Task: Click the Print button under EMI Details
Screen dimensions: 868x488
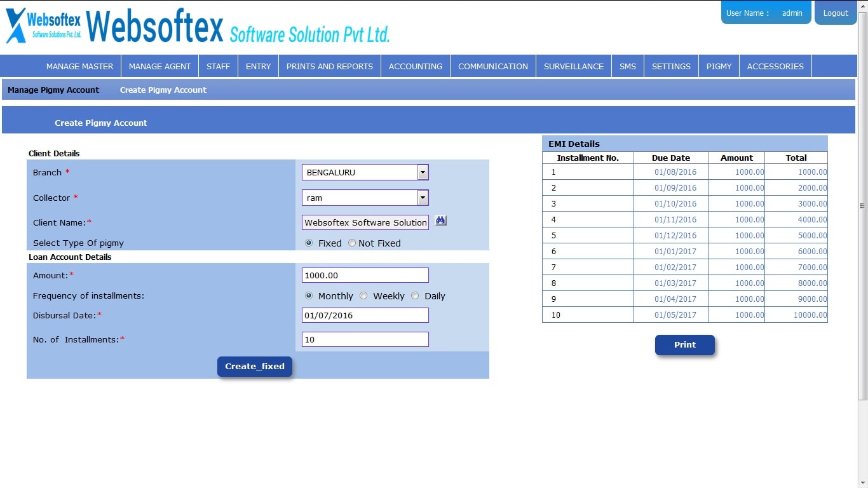Action: click(x=685, y=344)
